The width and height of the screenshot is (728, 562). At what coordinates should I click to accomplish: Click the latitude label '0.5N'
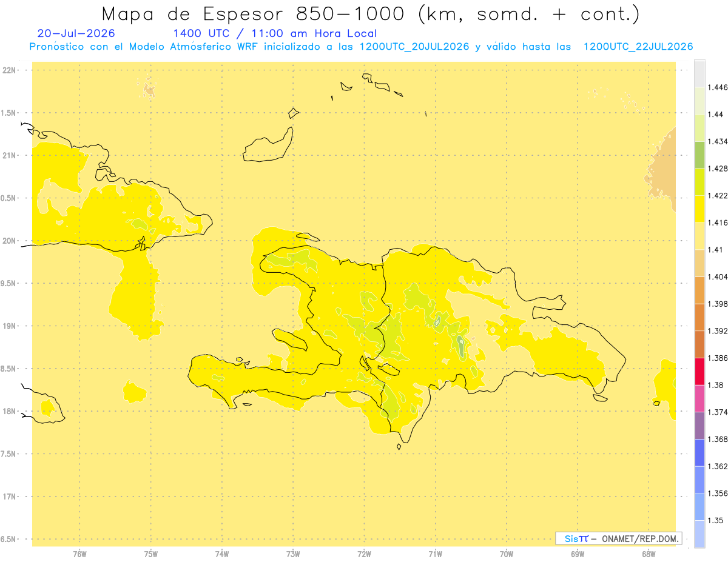pos(8,198)
